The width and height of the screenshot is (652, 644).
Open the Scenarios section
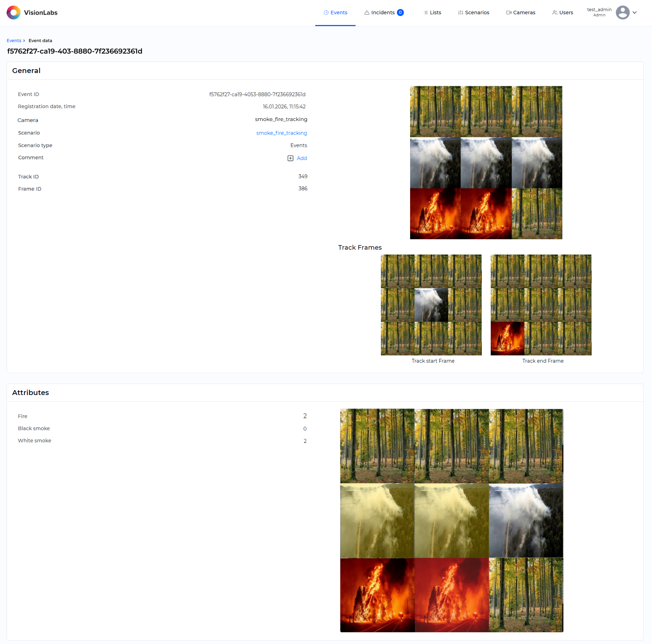click(x=477, y=12)
